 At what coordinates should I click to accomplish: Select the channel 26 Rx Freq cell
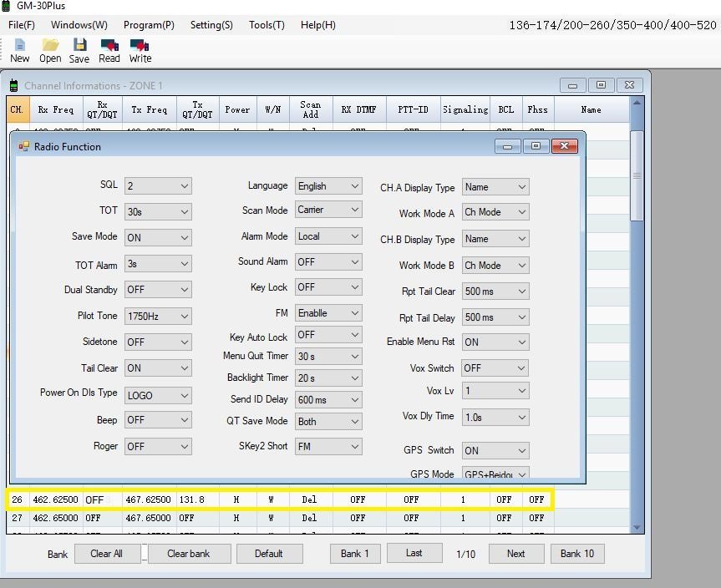(55, 499)
